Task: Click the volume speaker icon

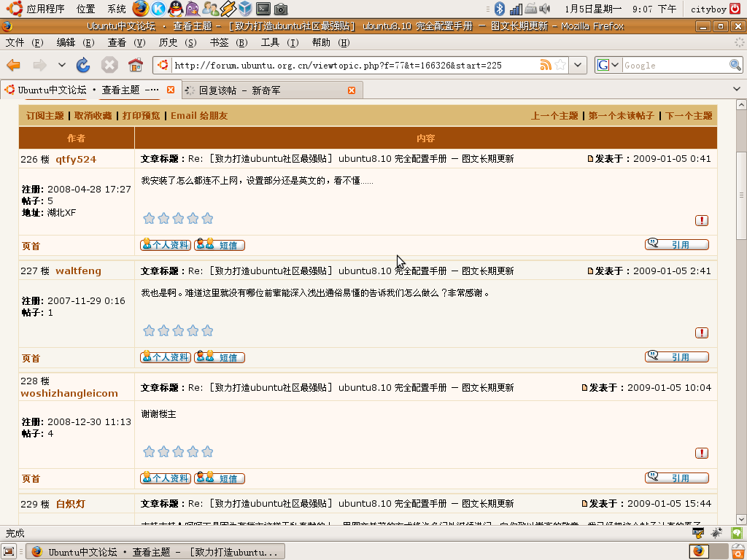Action: pyautogui.click(x=544, y=9)
